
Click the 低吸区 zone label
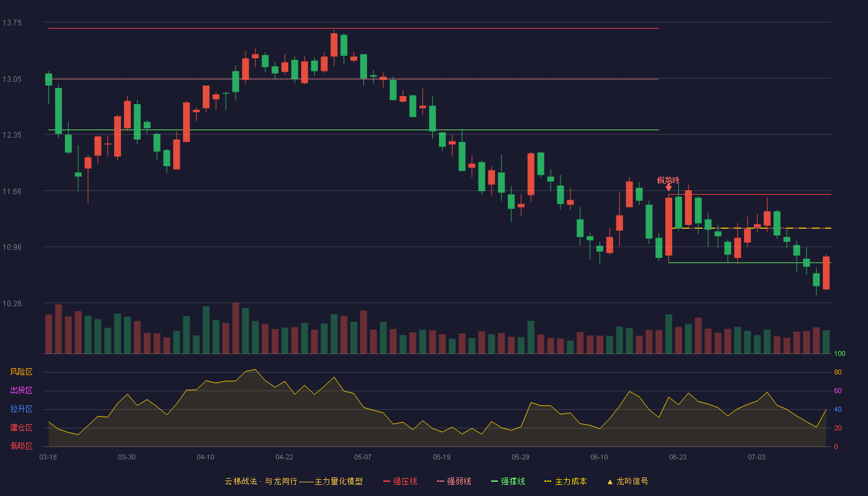click(21, 446)
